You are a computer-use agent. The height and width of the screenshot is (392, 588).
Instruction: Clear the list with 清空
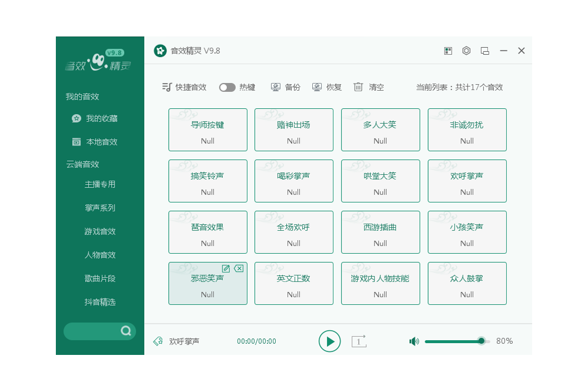(x=369, y=88)
